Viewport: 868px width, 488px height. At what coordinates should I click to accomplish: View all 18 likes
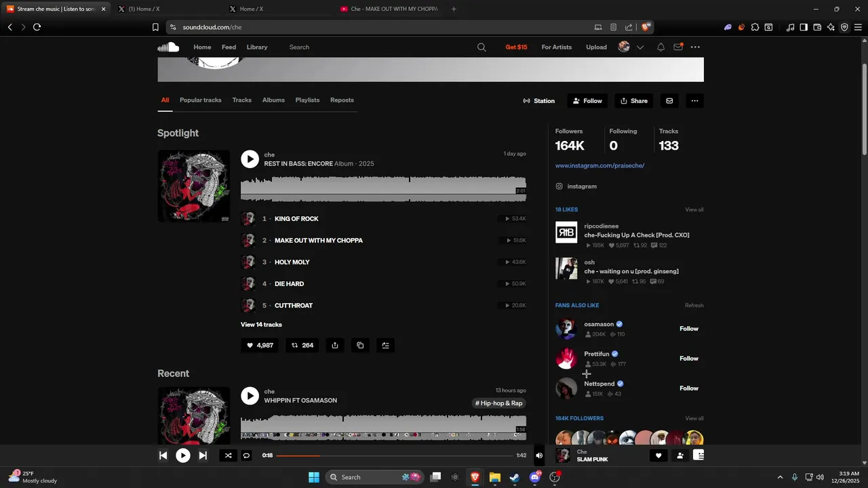click(x=694, y=209)
